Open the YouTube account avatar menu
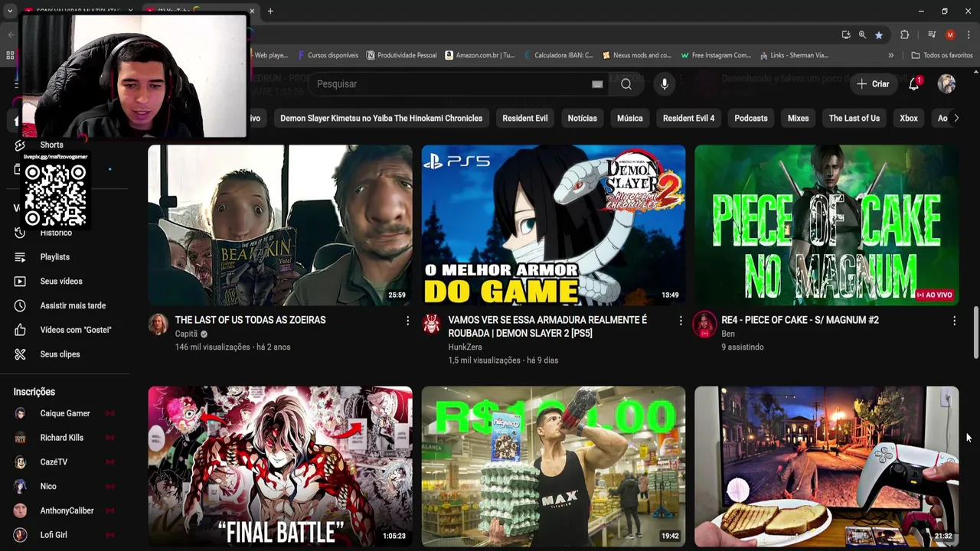 (x=947, y=84)
